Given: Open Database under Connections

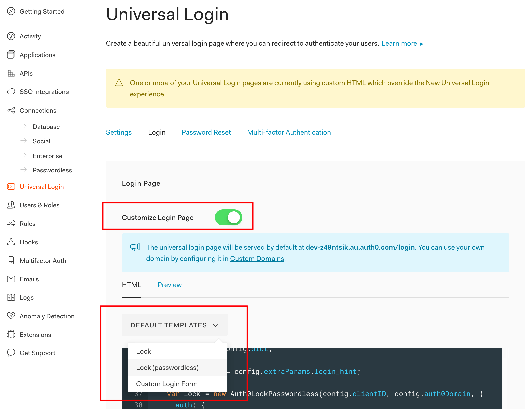Looking at the screenshot, I should click(46, 127).
